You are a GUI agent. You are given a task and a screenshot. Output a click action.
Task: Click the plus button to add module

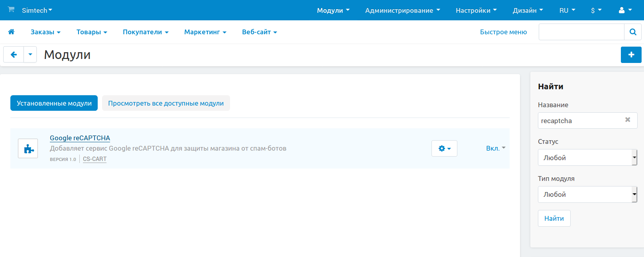[x=631, y=55]
